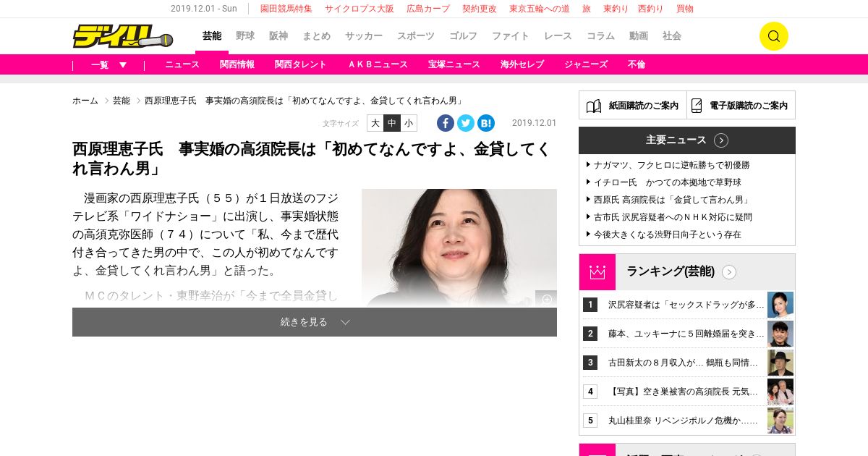Open rank 5 丸山桂里奈 story
Screen dimensions: 868x456
coord(684,421)
